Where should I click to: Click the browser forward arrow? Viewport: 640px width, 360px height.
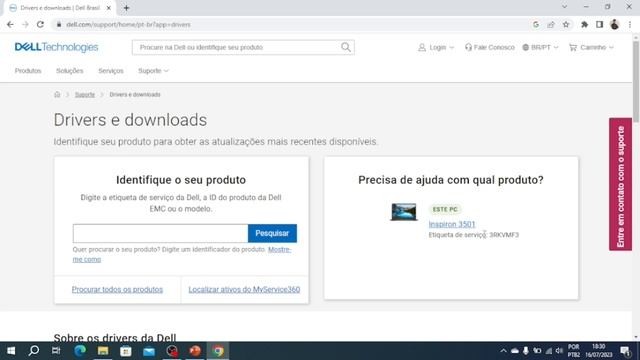coord(25,24)
